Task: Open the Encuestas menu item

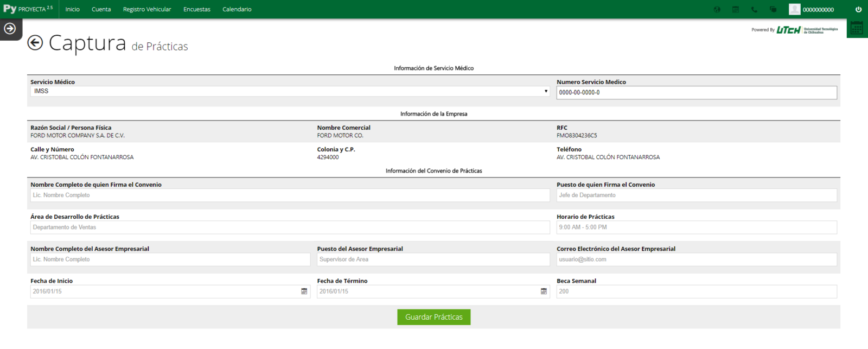Action: 197,9
